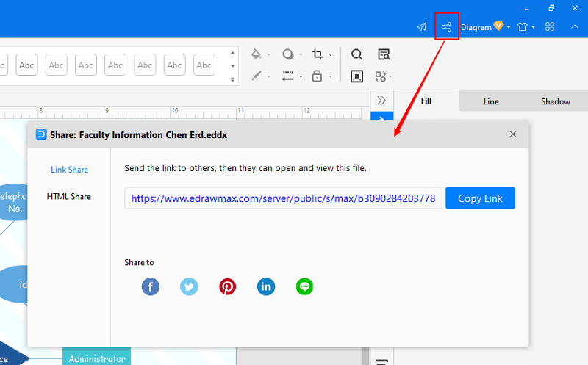The height and width of the screenshot is (365, 588).
Task: Click the Fit to page frame icon
Action: (x=356, y=76)
